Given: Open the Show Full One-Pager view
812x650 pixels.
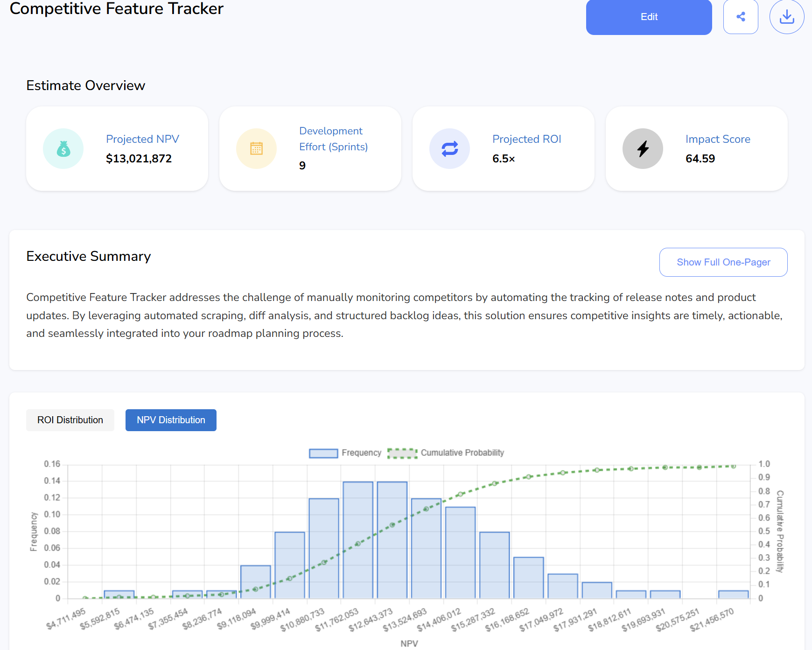Looking at the screenshot, I should point(723,262).
